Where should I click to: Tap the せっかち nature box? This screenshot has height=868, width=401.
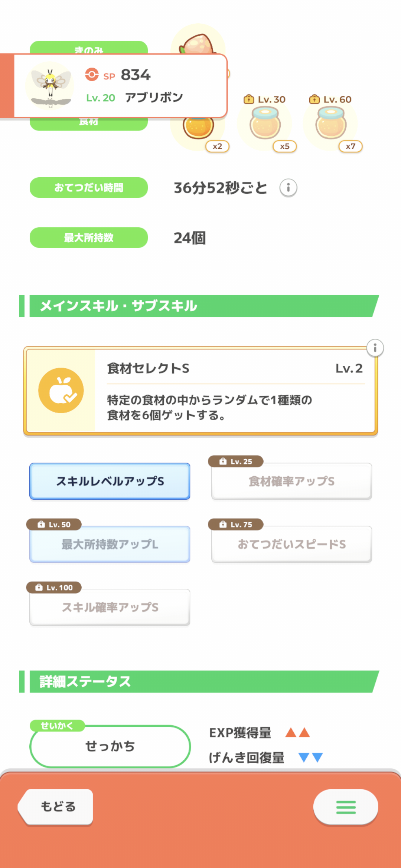(110, 746)
